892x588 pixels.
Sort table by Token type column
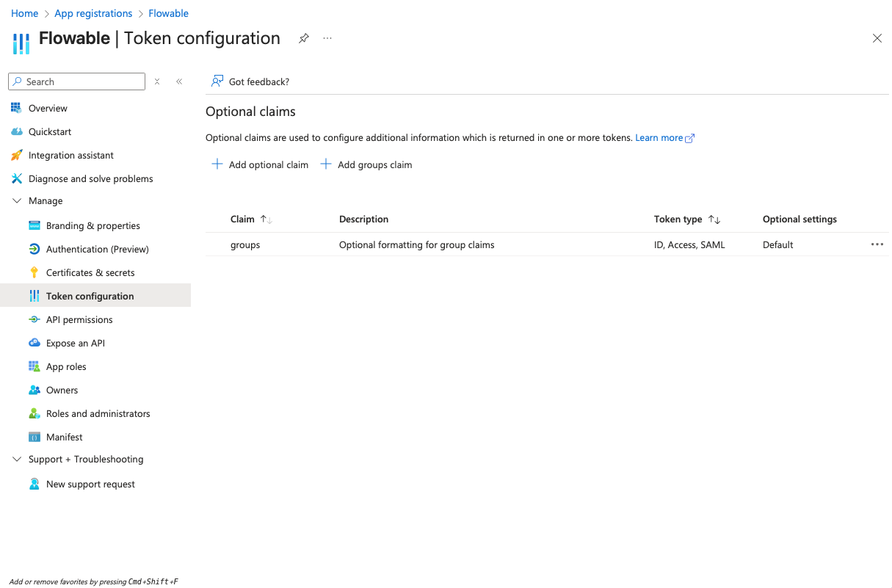pyautogui.click(x=714, y=219)
